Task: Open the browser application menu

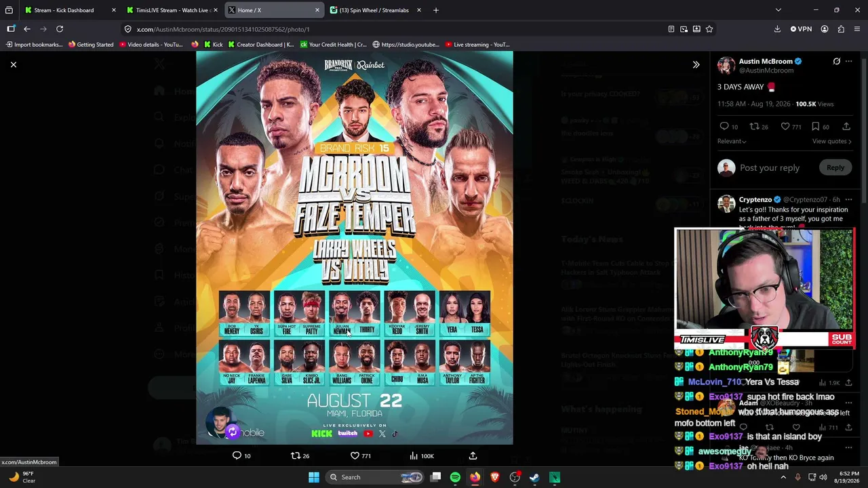Action: click(857, 29)
